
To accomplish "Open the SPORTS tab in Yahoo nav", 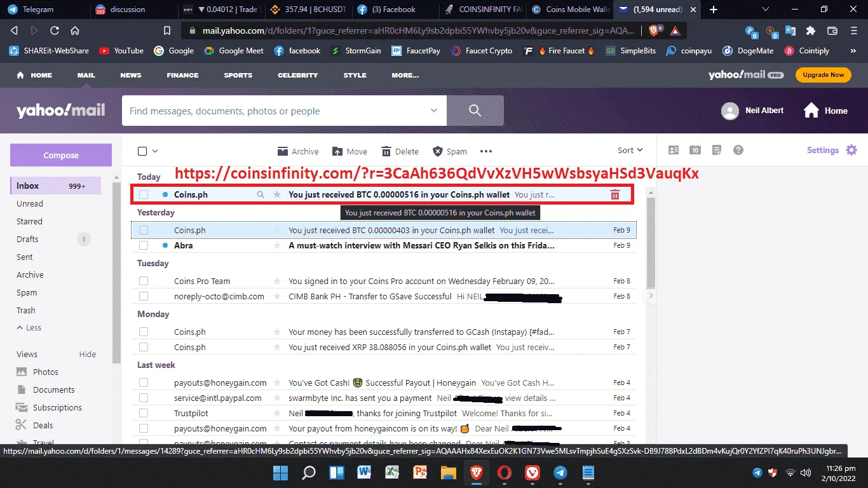I will [x=238, y=75].
